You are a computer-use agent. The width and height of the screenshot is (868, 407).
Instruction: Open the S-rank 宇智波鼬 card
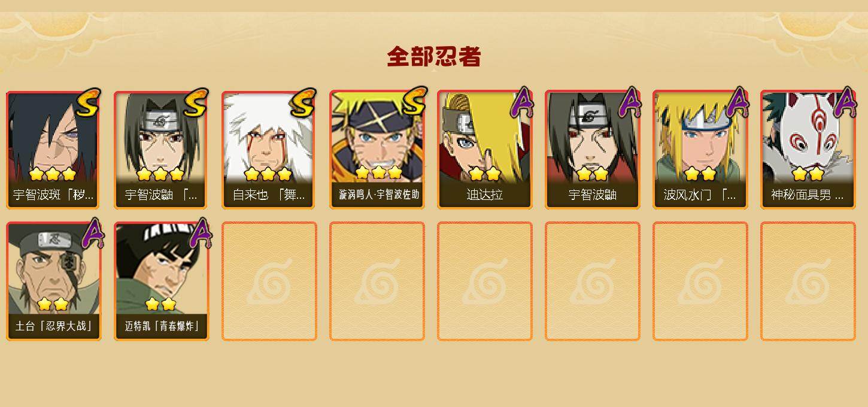click(160, 150)
